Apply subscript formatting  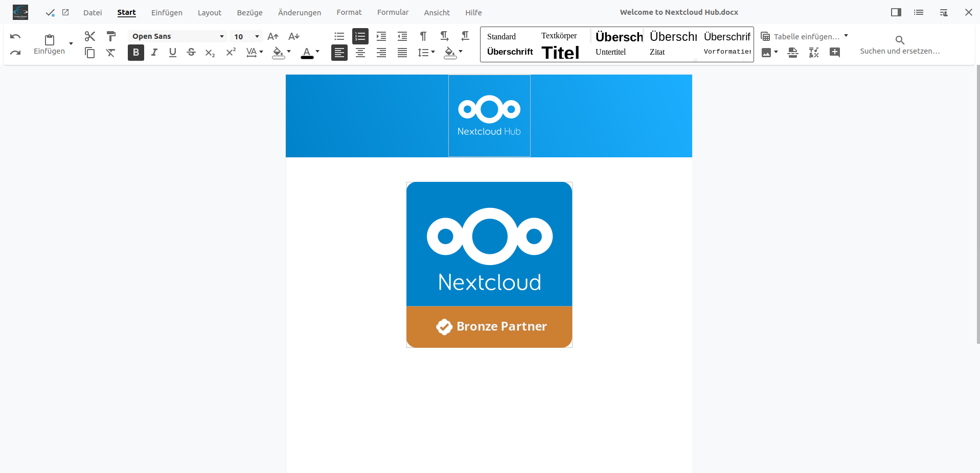pyautogui.click(x=210, y=53)
